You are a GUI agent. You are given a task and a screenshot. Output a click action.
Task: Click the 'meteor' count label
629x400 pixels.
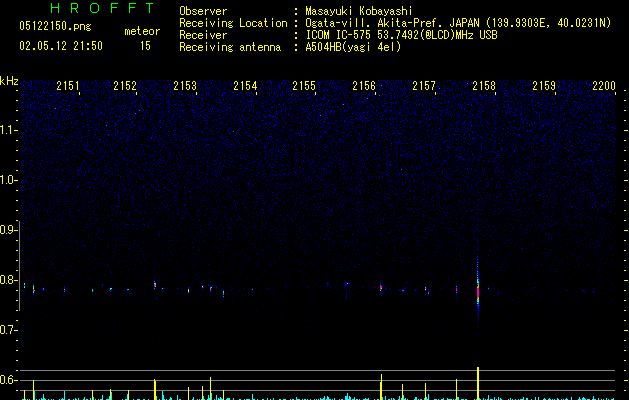click(x=142, y=31)
